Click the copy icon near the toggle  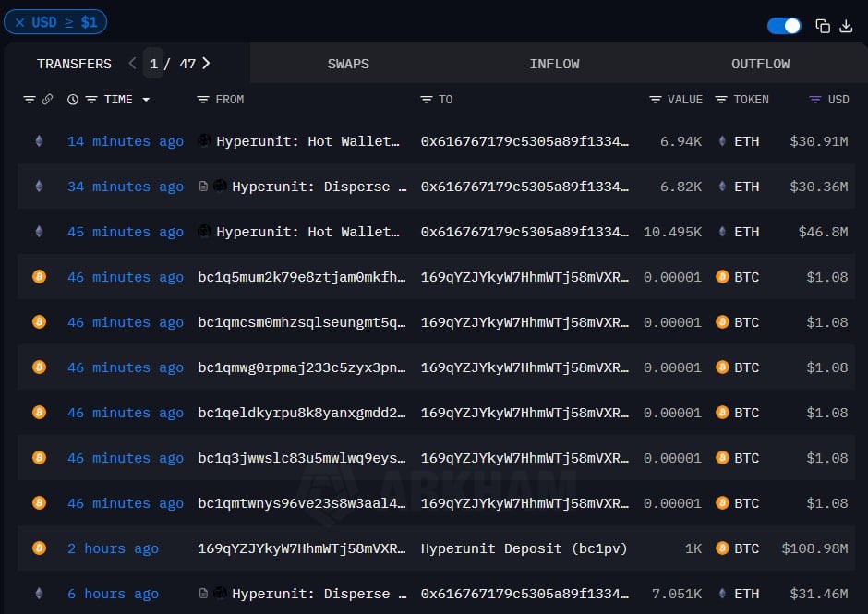[x=822, y=26]
